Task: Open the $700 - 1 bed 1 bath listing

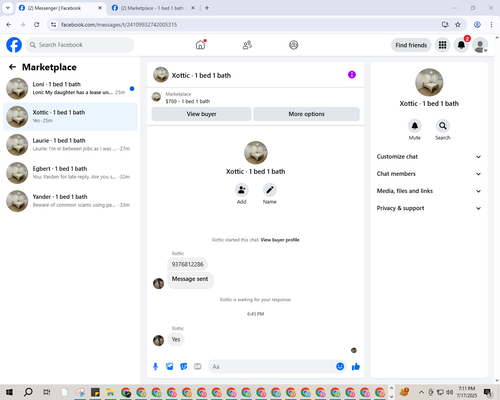Action: [188, 101]
